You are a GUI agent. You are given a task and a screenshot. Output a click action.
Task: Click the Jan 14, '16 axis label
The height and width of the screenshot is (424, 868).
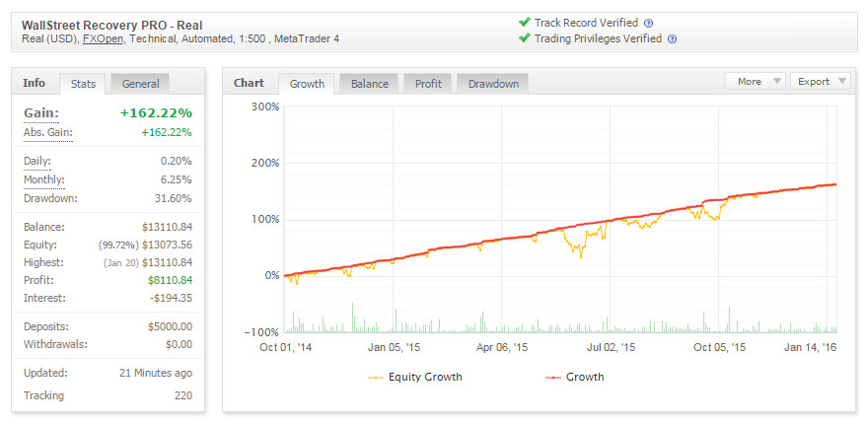(x=811, y=348)
